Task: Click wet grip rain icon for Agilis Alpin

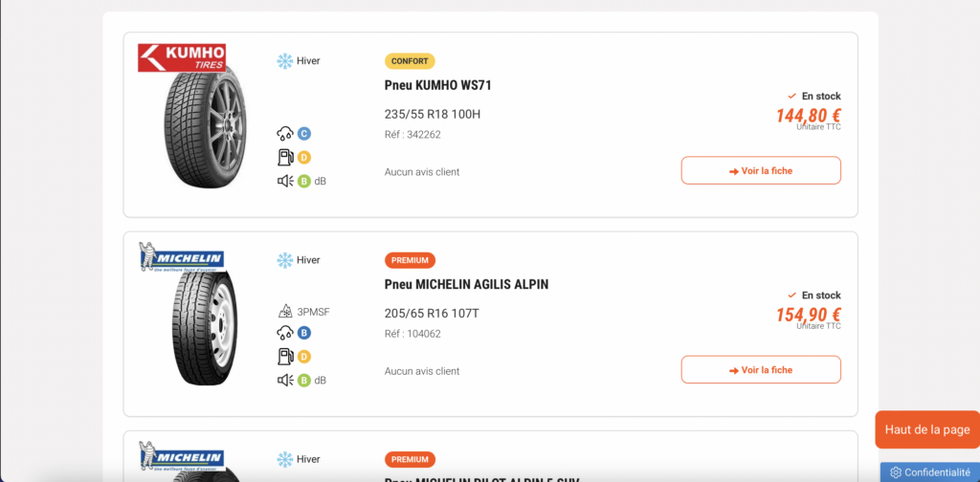Action: pyautogui.click(x=285, y=333)
